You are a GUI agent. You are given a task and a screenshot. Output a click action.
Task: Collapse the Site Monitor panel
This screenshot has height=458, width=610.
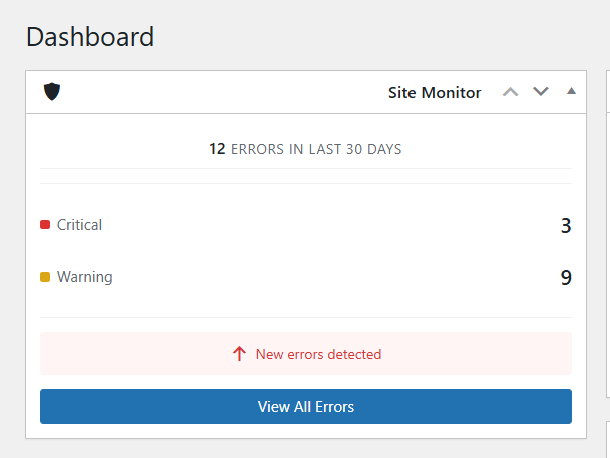(571, 92)
